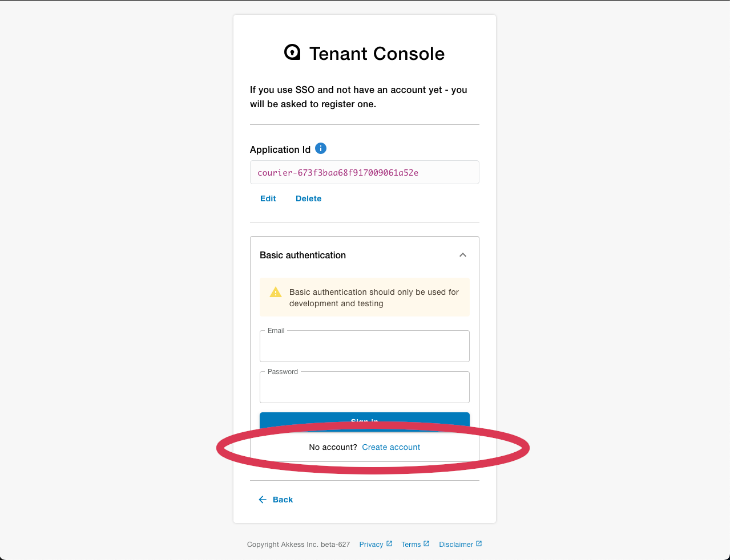
Task: Open the Create account link
Action: pos(391,447)
